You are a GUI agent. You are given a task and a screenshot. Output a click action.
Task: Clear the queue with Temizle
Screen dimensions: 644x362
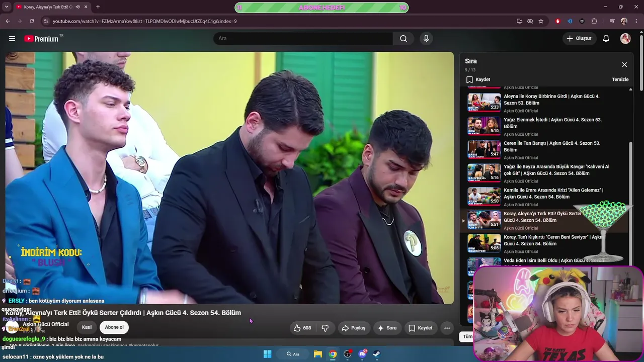[x=620, y=79]
